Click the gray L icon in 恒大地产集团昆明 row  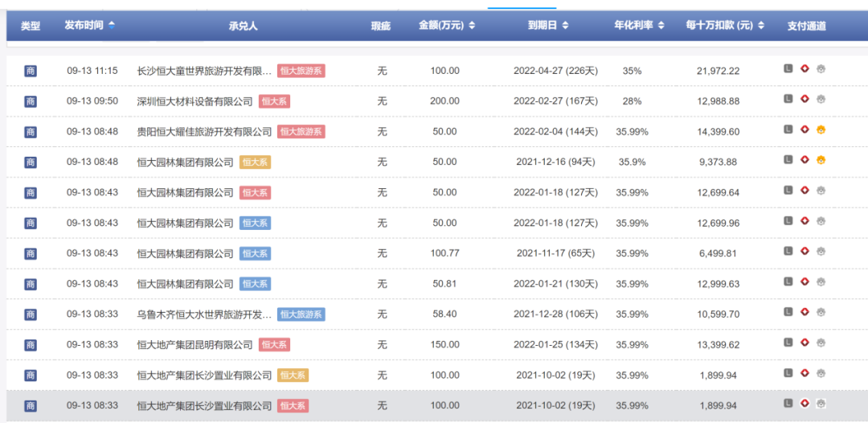point(788,343)
